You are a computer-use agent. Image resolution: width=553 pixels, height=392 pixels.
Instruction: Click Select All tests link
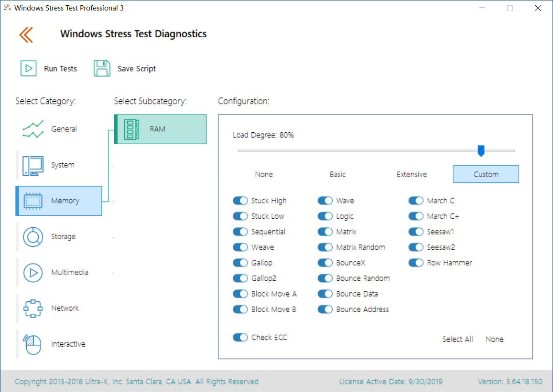(x=458, y=339)
